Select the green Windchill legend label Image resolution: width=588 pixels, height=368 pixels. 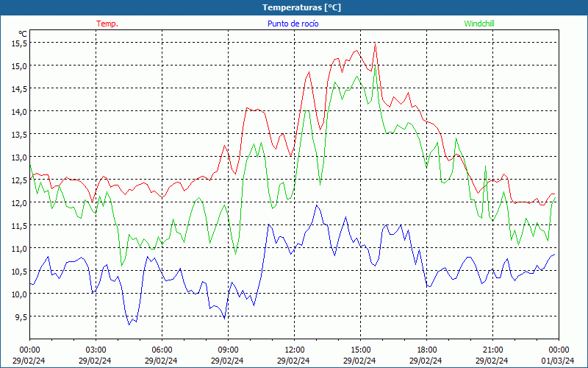tap(479, 24)
